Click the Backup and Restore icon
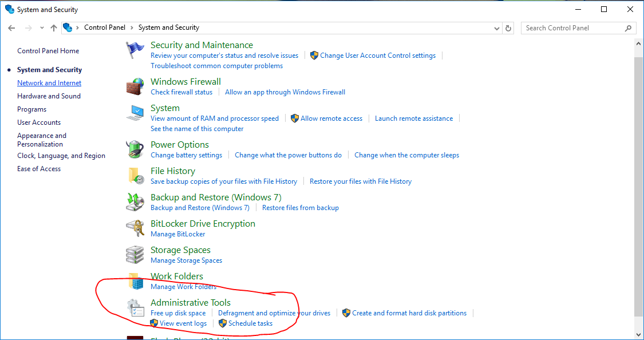The image size is (644, 340). 135,202
